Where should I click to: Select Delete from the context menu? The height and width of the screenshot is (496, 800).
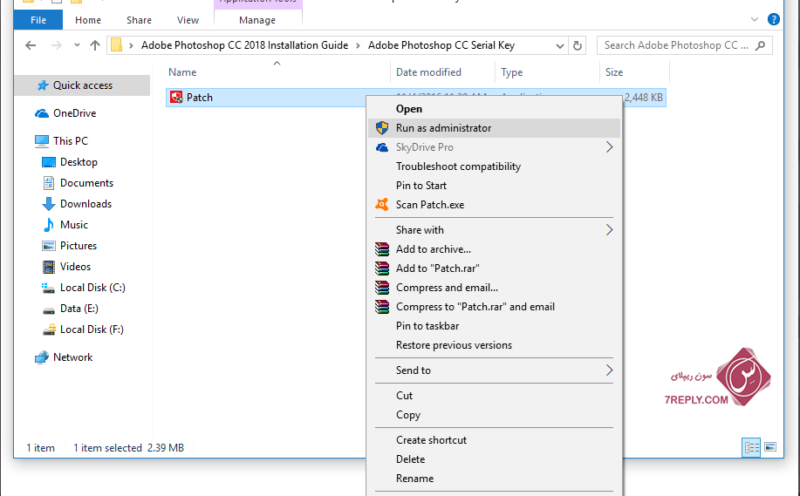point(410,459)
